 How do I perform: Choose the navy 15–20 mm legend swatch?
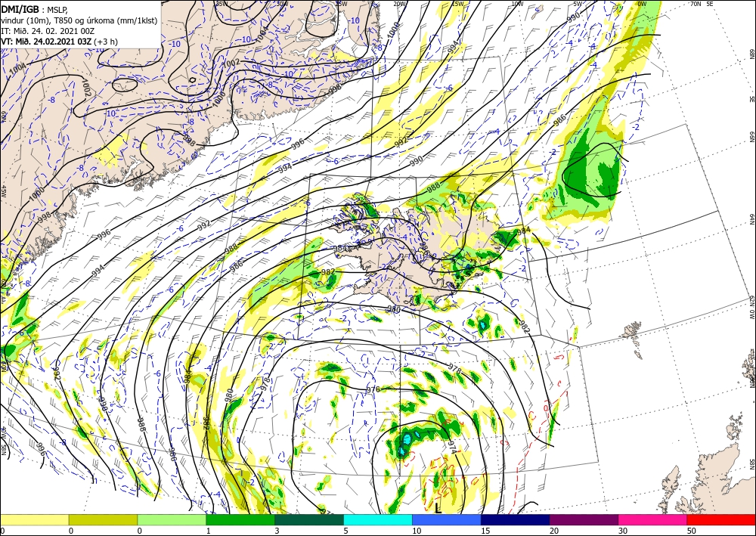516,519
